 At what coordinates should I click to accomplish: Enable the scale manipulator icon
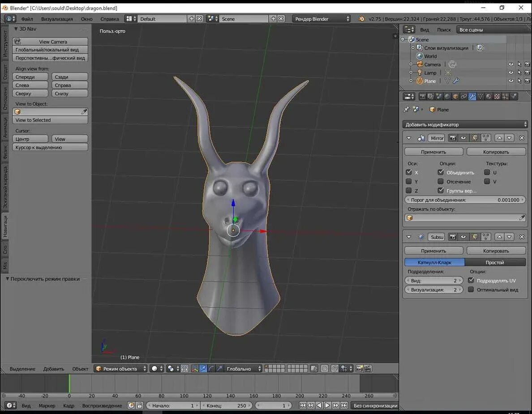point(220,368)
